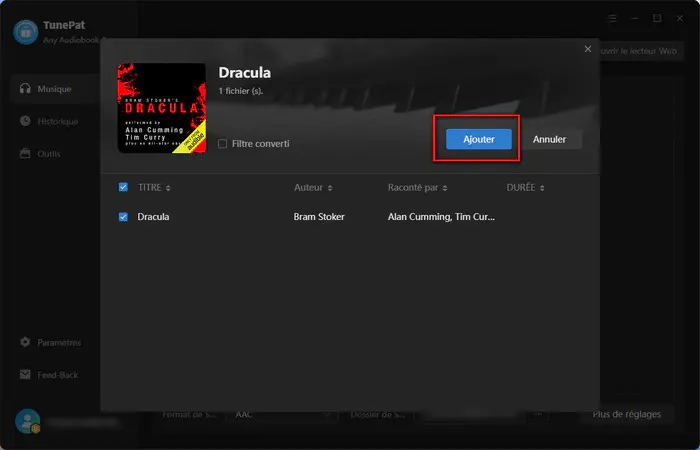
Task: Select the Dracula cover thumbnail
Action: pyautogui.click(x=162, y=108)
